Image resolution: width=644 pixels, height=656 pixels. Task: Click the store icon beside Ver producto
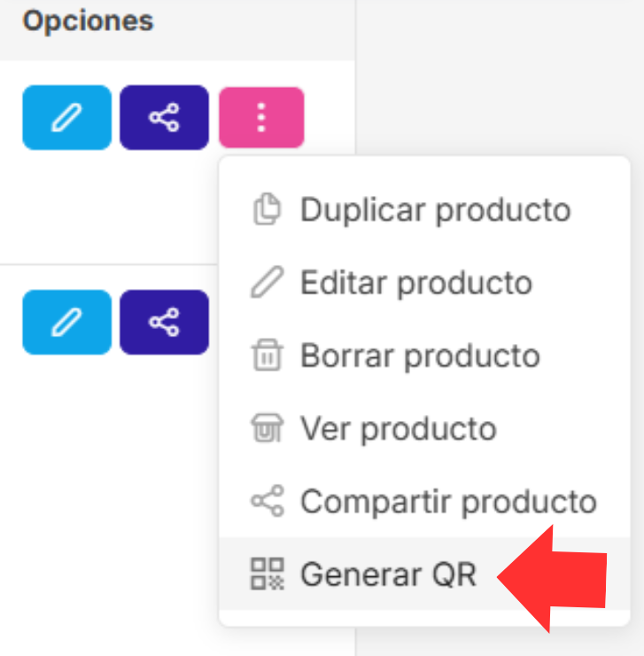pyautogui.click(x=267, y=428)
